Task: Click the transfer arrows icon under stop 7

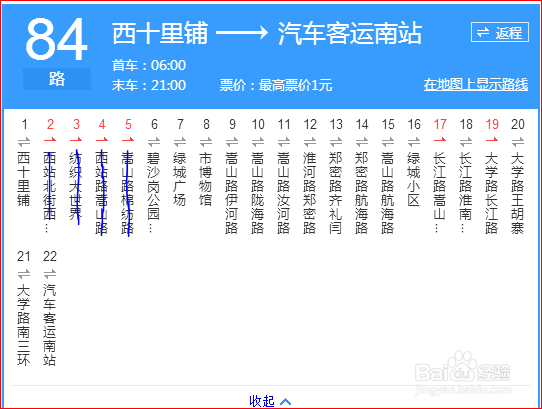Action: click(180, 142)
